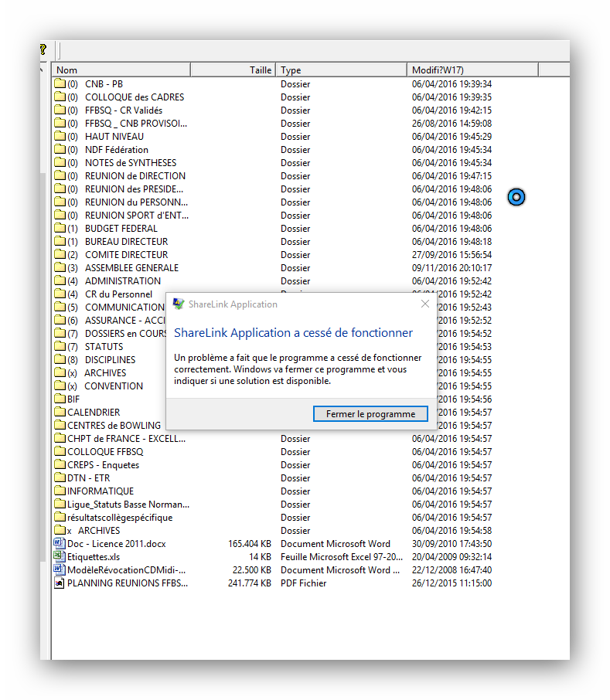610x700 pixels.
Task: Select the folder icon of HAUT NIVEAU
Action: tap(60, 136)
